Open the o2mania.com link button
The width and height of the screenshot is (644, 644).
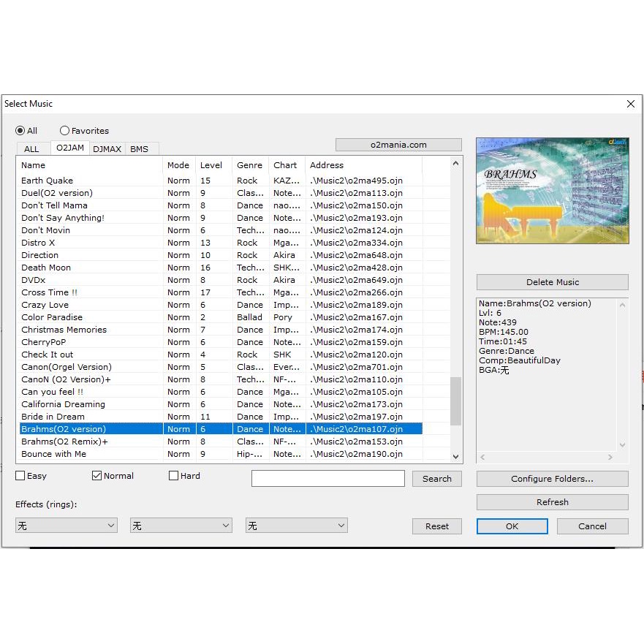click(x=398, y=145)
